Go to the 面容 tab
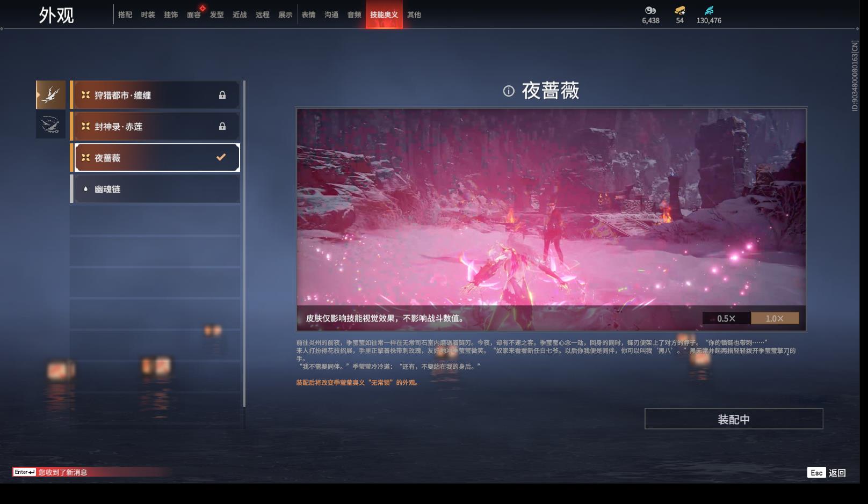The height and width of the screenshot is (504, 868). [193, 14]
